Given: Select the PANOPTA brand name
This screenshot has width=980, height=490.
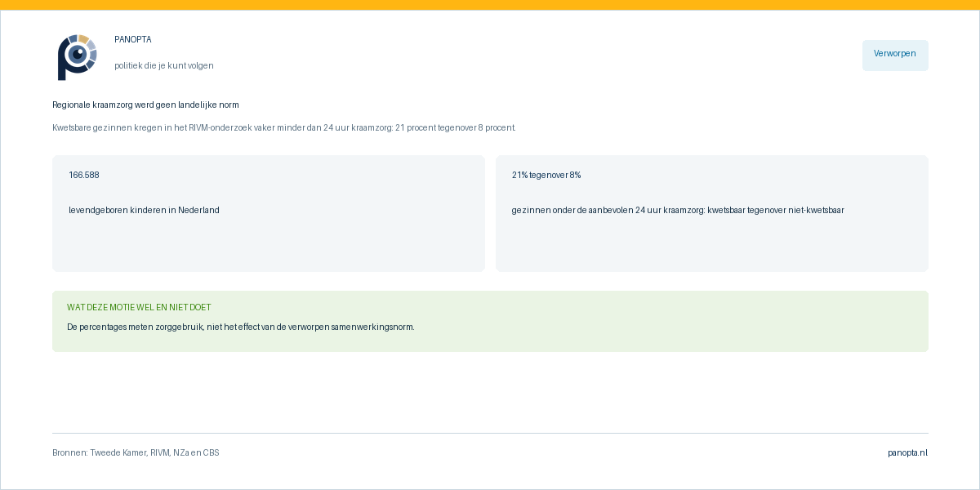Looking at the screenshot, I should [133, 39].
